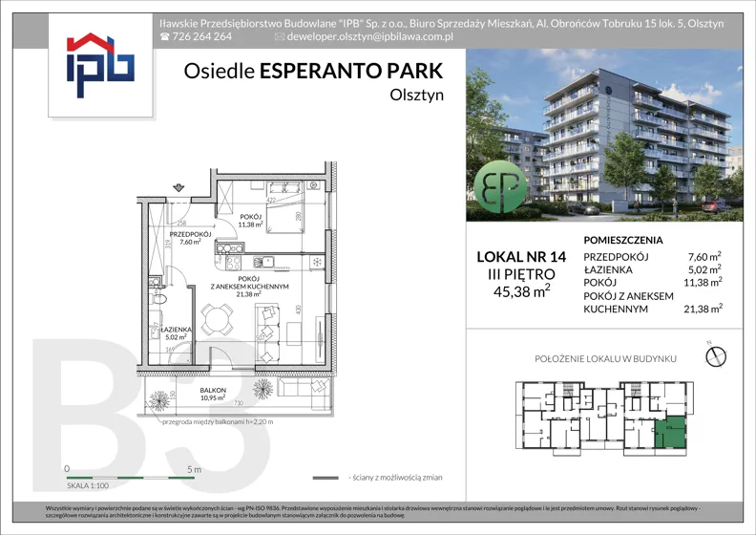Click the III PIĘTRO floor label
Viewport: 756px width, 535px height.
coord(522,274)
